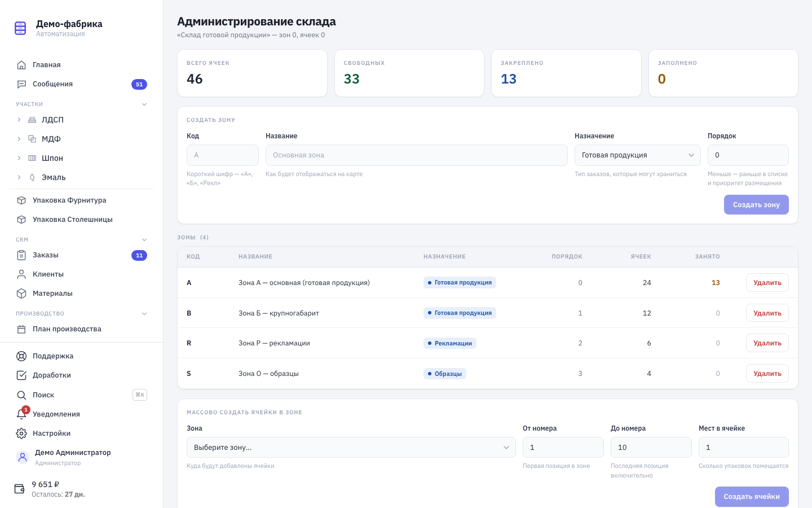
Task: Open План производства in the sidebar
Action: point(82,329)
